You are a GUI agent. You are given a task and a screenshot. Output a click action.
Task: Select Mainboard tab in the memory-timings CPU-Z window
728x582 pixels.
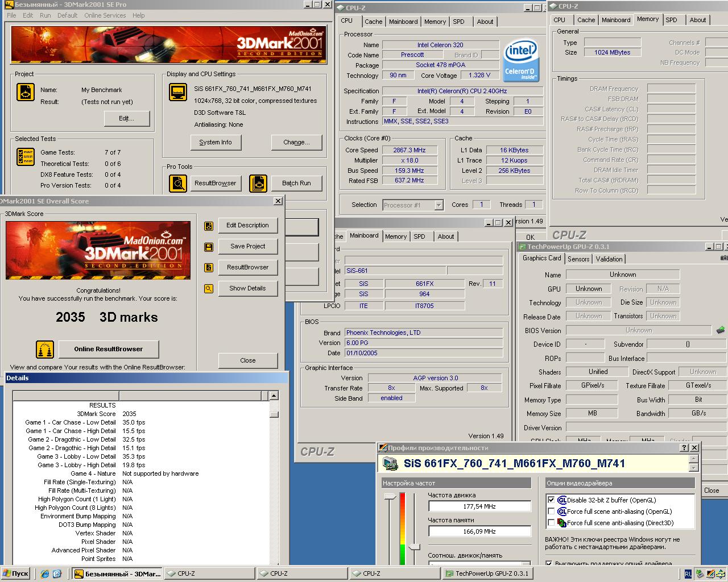[x=616, y=20]
